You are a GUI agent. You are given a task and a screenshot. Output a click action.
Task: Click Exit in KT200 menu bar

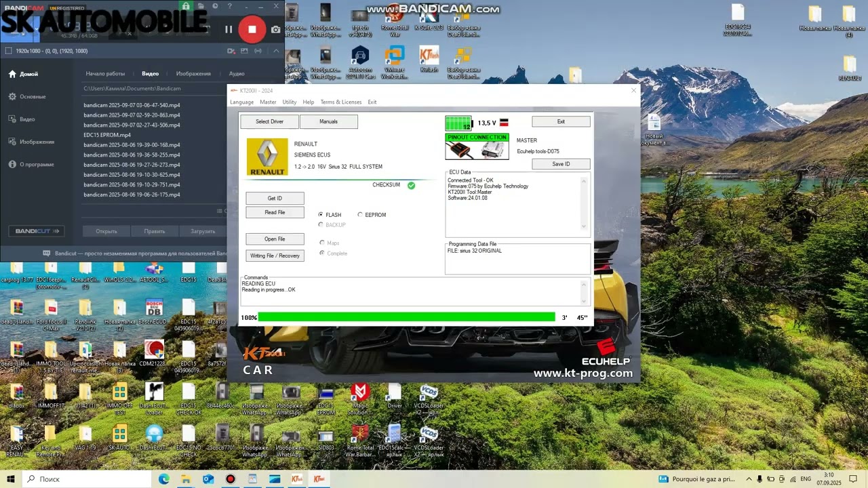tap(372, 102)
